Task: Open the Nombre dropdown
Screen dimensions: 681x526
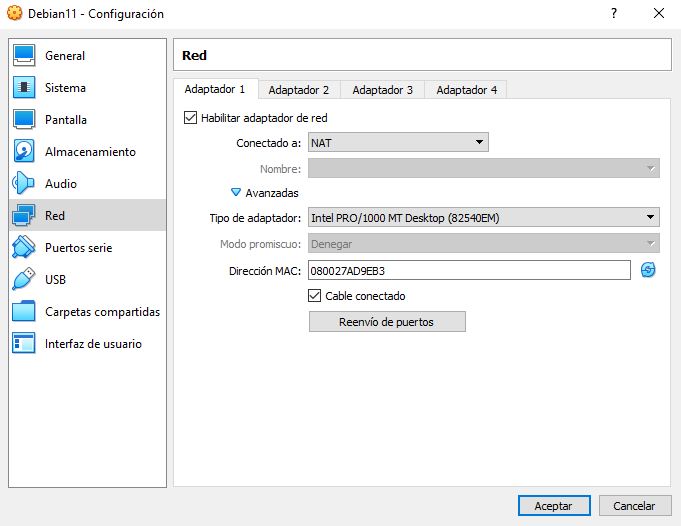Action: [484, 169]
